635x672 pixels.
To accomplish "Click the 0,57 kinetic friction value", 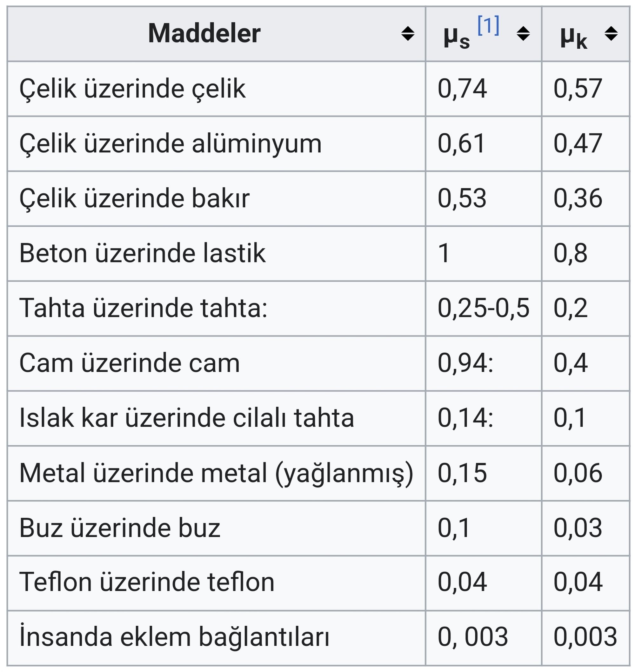I will 578,89.
